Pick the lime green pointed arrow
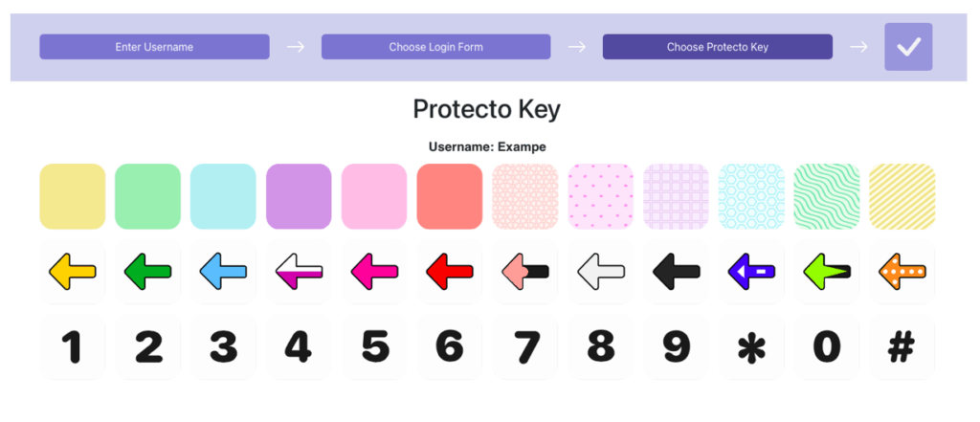This screenshot has width=980, height=422. (x=827, y=272)
